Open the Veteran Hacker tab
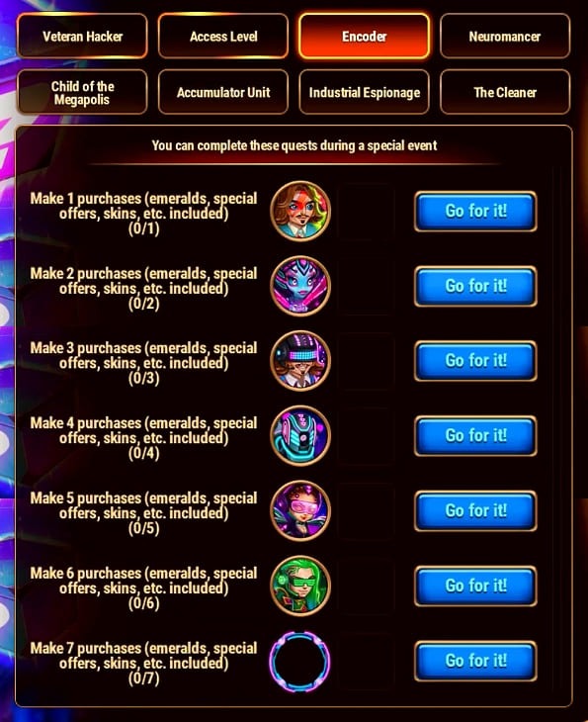Screen dimensions: 588x722 point(82,37)
